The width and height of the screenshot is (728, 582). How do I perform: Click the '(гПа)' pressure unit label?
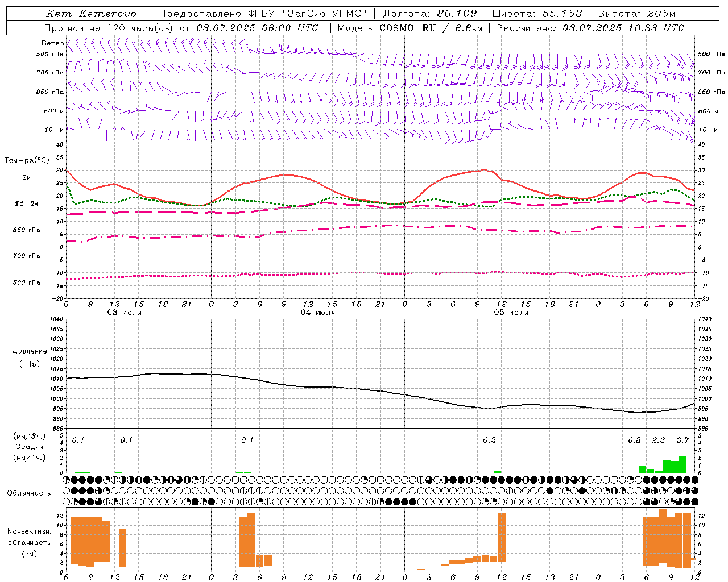[x=30, y=364]
